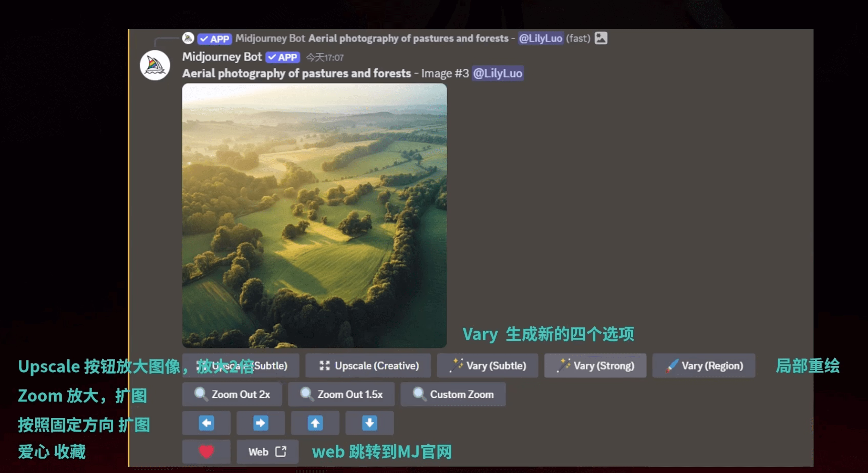
Task: Open the Web link button
Action: click(267, 451)
